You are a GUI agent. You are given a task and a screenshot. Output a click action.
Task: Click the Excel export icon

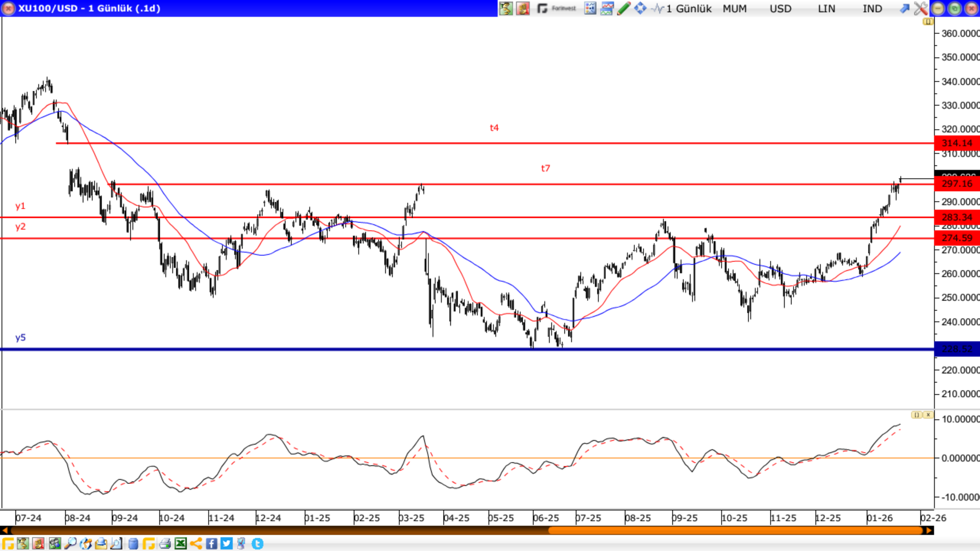tap(181, 544)
